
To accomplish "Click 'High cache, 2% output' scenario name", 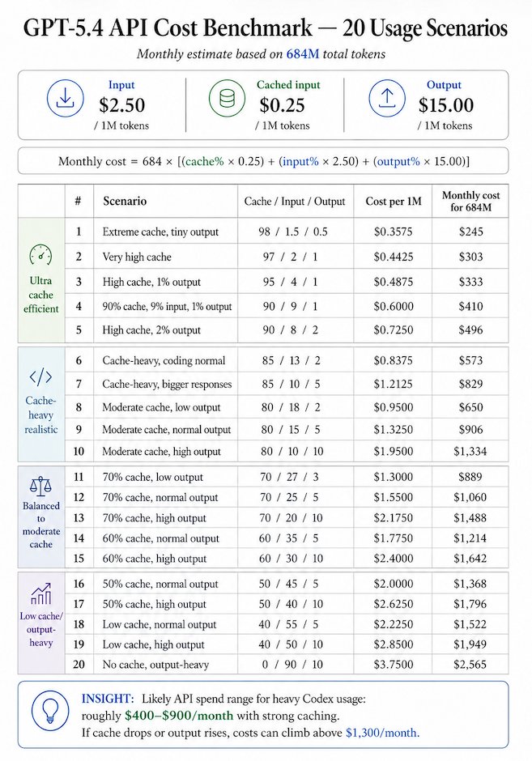I will tap(151, 330).
